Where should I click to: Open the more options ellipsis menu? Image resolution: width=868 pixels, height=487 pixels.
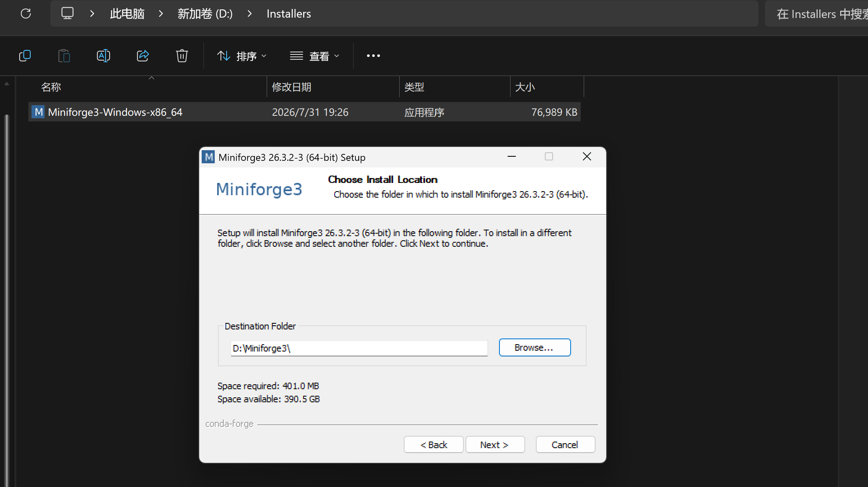click(373, 56)
